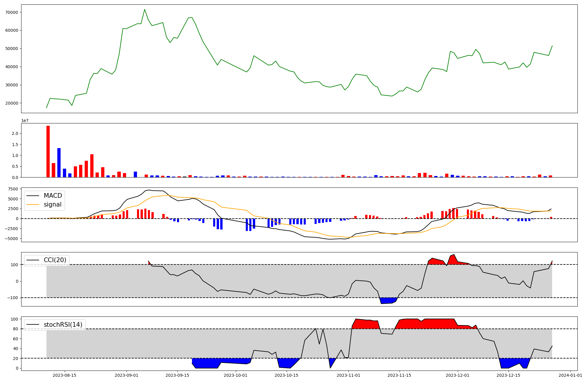
Task: Click the 70000 price axis tick label
Action: tap(12, 12)
